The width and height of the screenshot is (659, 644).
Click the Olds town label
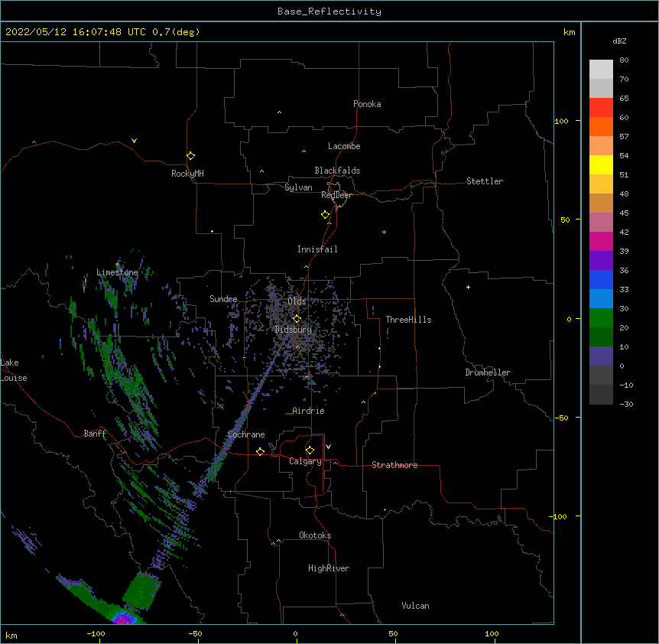[x=297, y=301]
